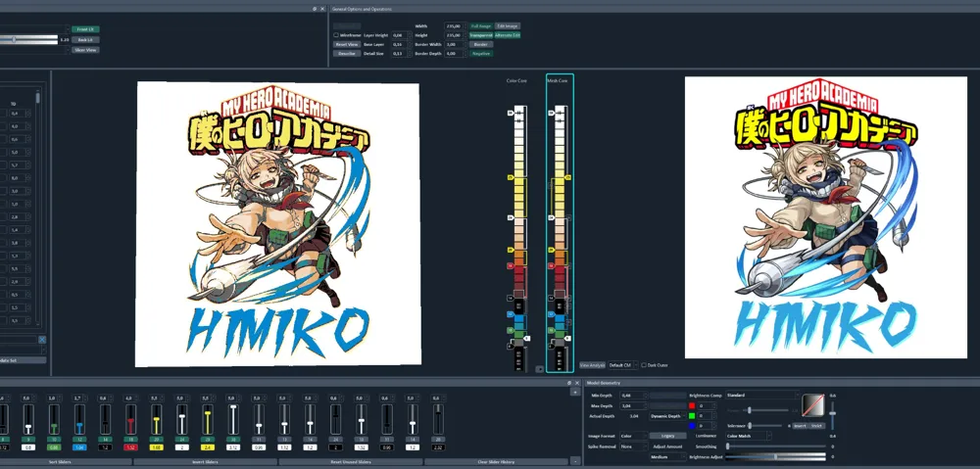Click the Smoothing slider
980x469 pixels.
(775, 446)
